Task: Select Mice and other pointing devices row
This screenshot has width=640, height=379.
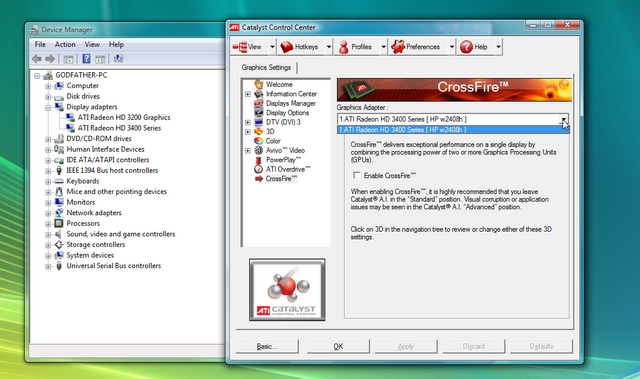Action: [117, 192]
